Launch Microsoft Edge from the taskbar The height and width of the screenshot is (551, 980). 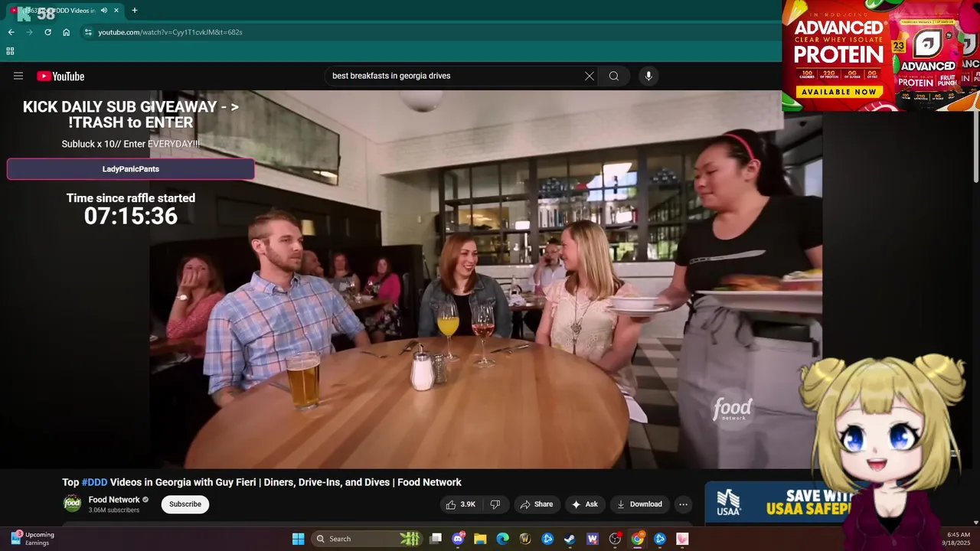(502, 539)
